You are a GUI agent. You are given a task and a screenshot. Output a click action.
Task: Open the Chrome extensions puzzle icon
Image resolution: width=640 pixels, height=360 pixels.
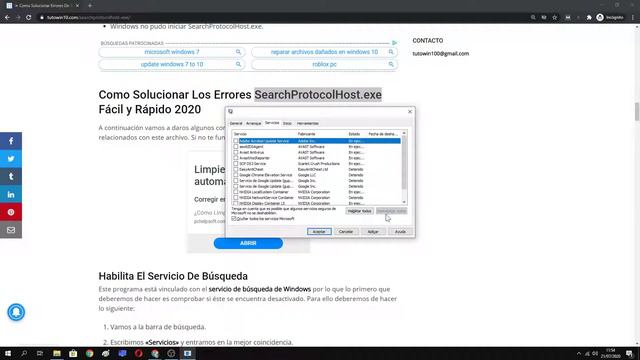point(589,18)
